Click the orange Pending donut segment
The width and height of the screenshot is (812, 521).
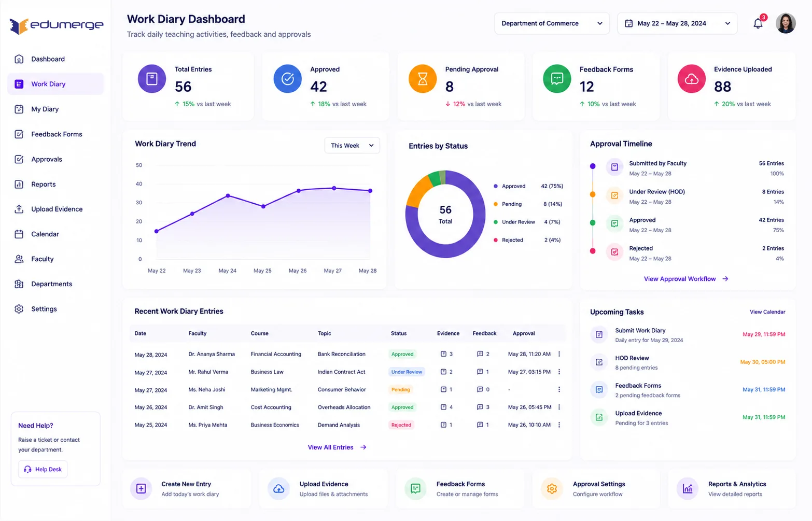tap(419, 191)
